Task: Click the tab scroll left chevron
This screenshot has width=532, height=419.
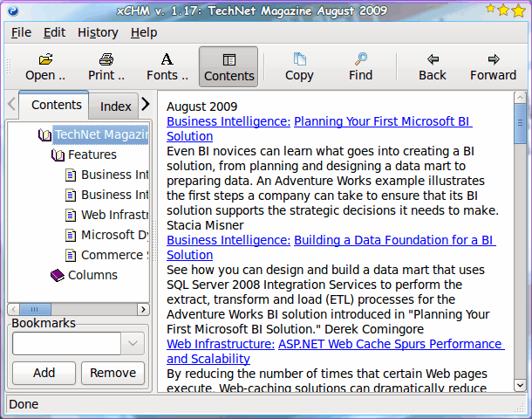Action: coord(11,104)
